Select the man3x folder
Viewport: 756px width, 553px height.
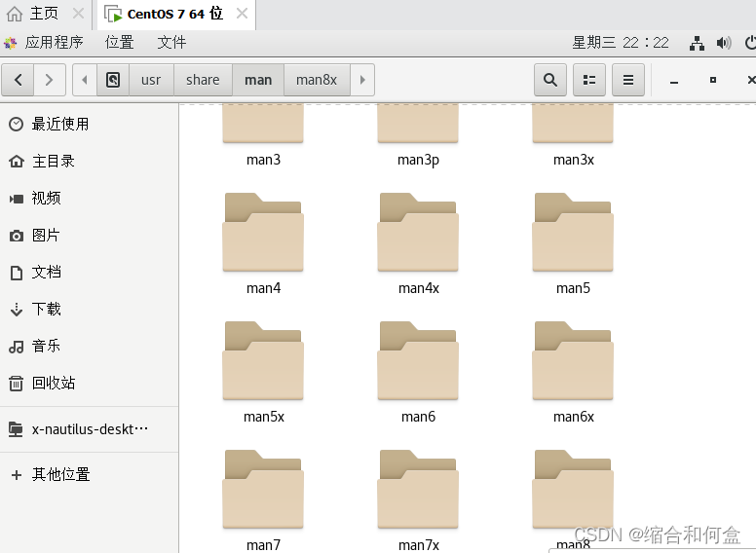pos(573,135)
